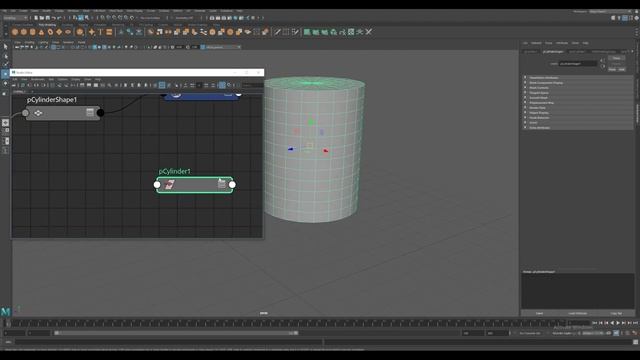The image size is (640, 360).
Task: Click the first green UV shelf icon
Action: (307, 32)
